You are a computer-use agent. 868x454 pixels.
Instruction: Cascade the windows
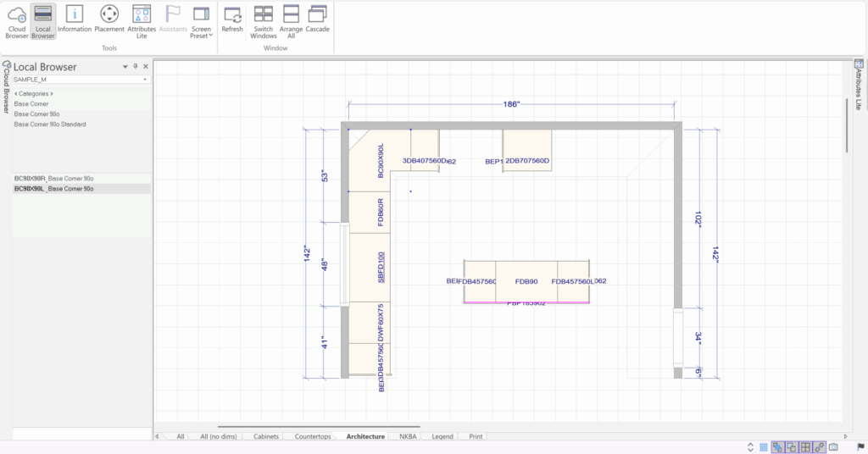pyautogui.click(x=317, y=19)
